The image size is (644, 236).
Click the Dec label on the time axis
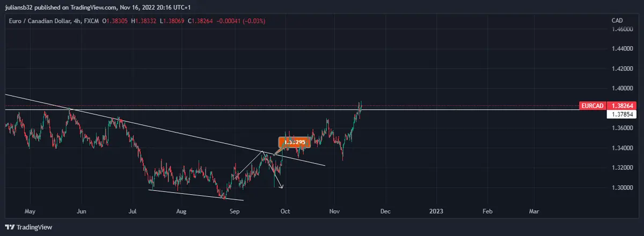(x=385, y=211)
